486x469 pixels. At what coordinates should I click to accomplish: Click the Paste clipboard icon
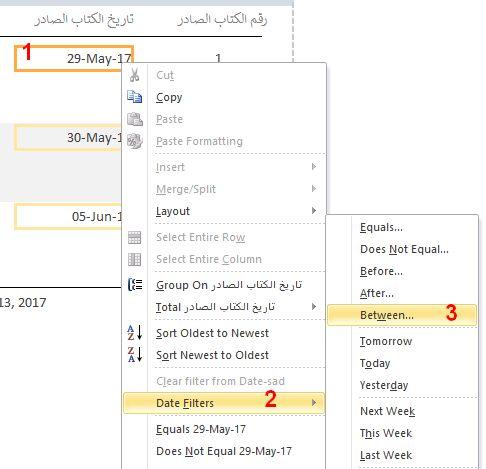pos(135,119)
